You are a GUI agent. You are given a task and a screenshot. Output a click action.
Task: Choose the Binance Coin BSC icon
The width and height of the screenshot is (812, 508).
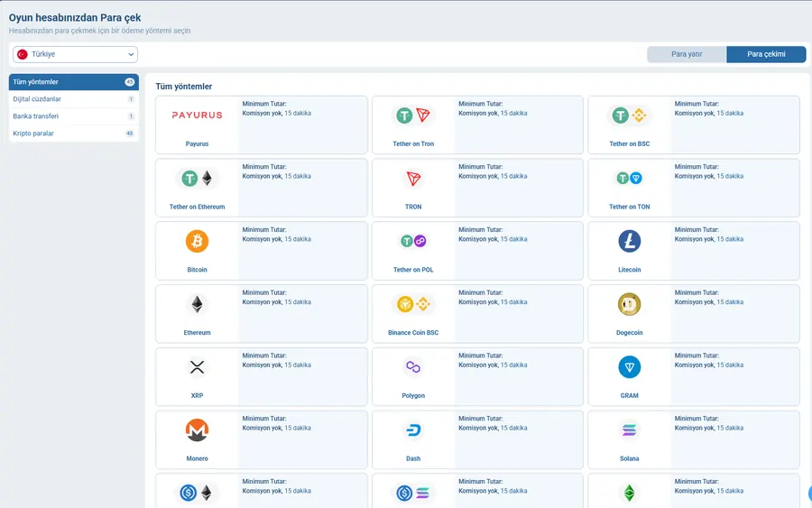pos(413,304)
